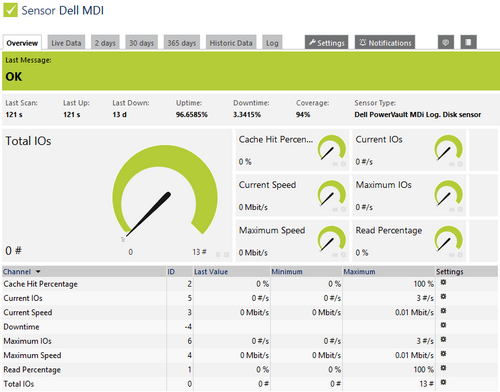The image size is (500, 392).
Task: Click the Maximum IOs channel name in table
Action: (27, 341)
